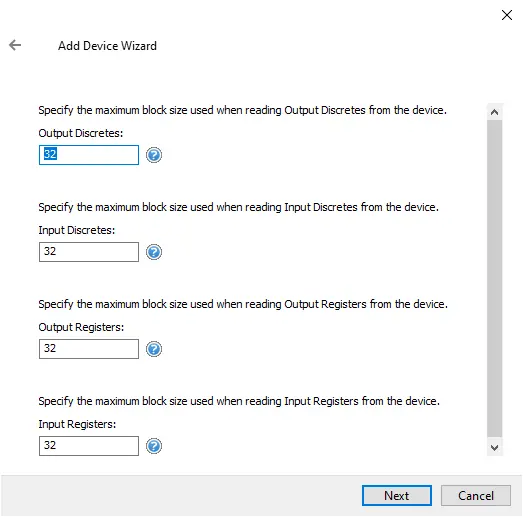
Task: Focus the Output Registers input box
Action: click(x=89, y=349)
